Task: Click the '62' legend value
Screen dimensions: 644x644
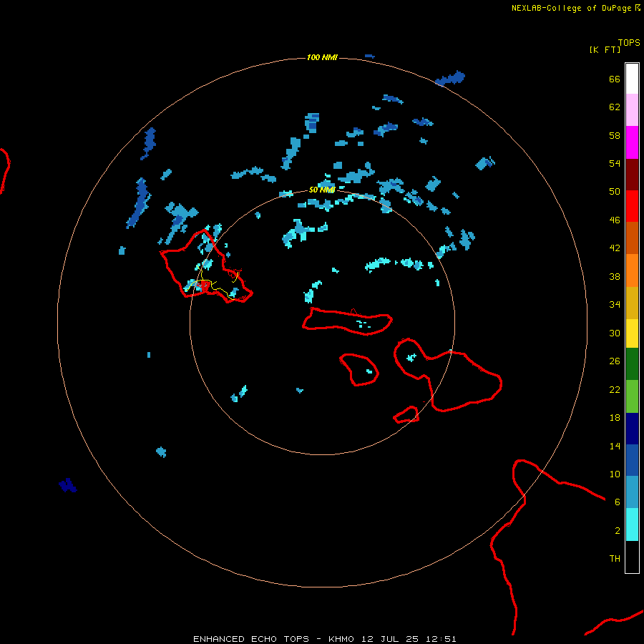Action: click(615, 107)
